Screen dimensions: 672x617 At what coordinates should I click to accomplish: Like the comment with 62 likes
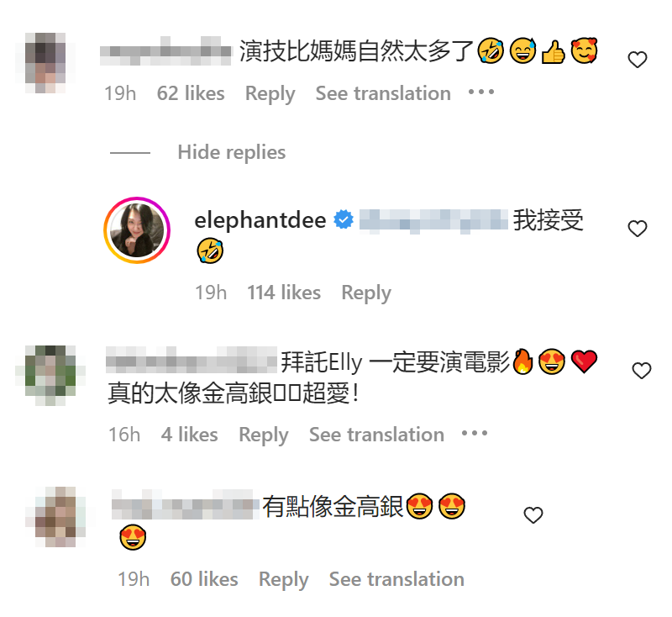638,60
